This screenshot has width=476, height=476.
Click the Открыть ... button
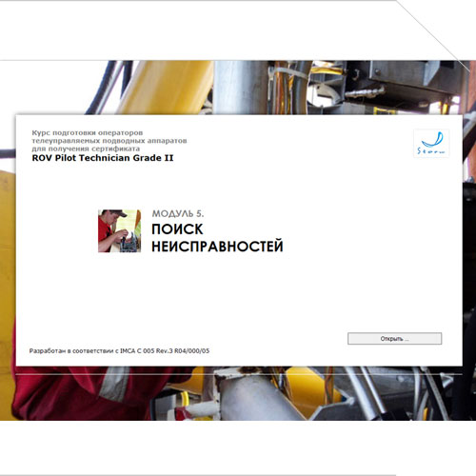click(x=394, y=338)
